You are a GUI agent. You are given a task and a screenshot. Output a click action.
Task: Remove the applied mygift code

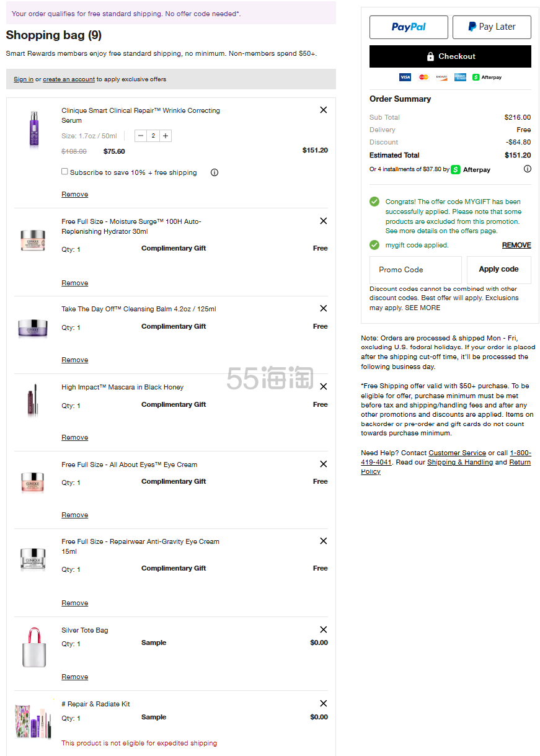516,245
